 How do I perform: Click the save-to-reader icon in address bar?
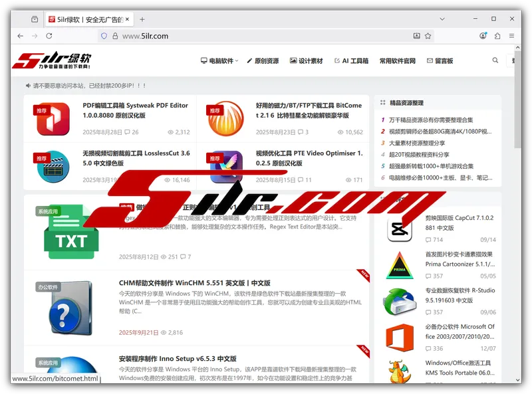coord(417,36)
